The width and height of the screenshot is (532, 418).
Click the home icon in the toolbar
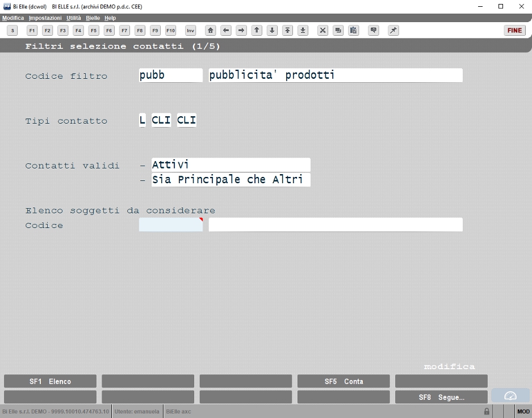point(210,31)
